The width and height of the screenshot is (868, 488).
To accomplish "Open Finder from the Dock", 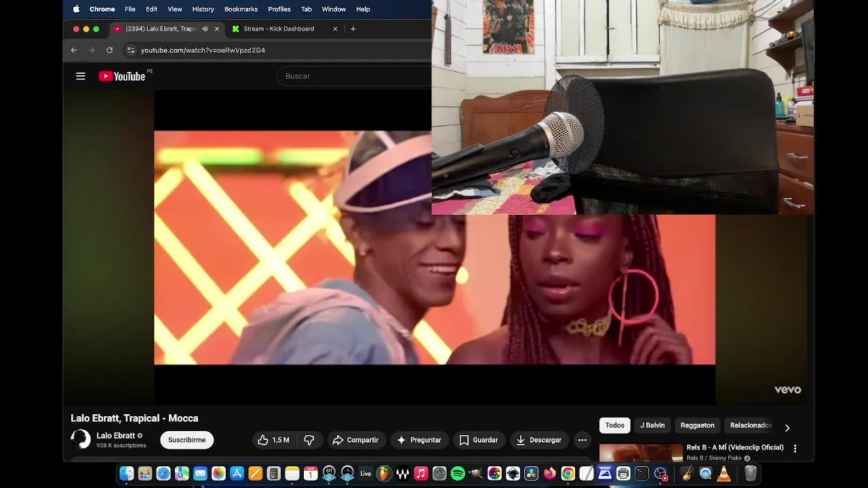I will [x=126, y=473].
